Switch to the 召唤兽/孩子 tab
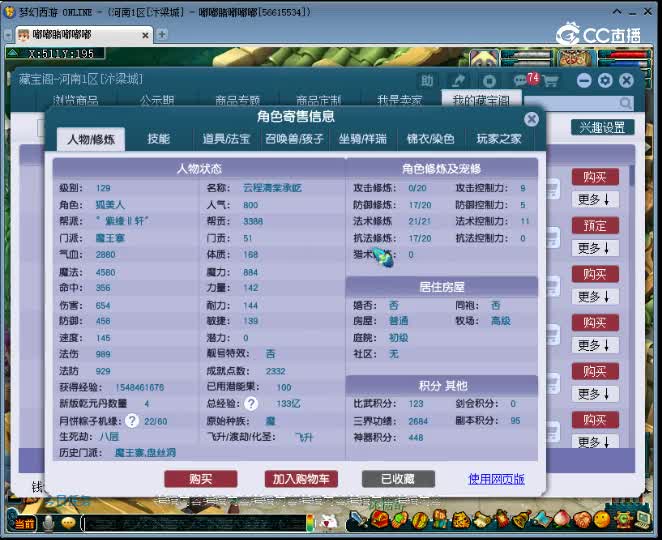Screen dimensions: 662x540 click(294, 139)
